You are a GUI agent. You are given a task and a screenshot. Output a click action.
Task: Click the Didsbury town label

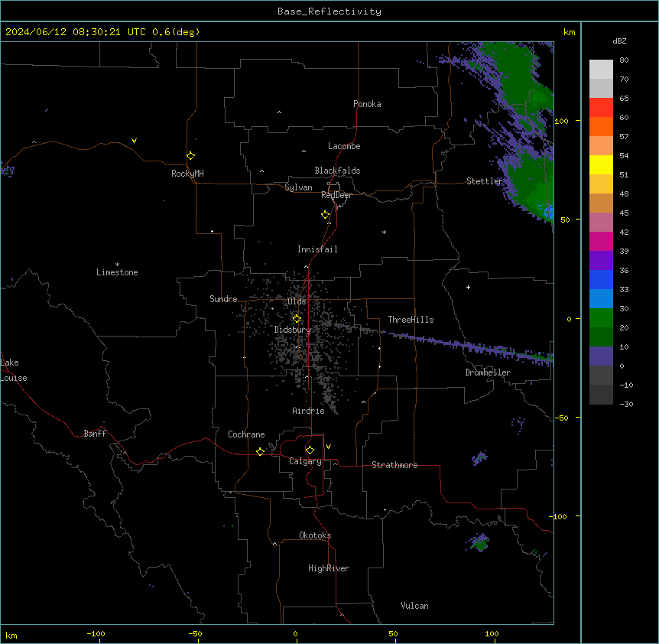pyautogui.click(x=293, y=330)
